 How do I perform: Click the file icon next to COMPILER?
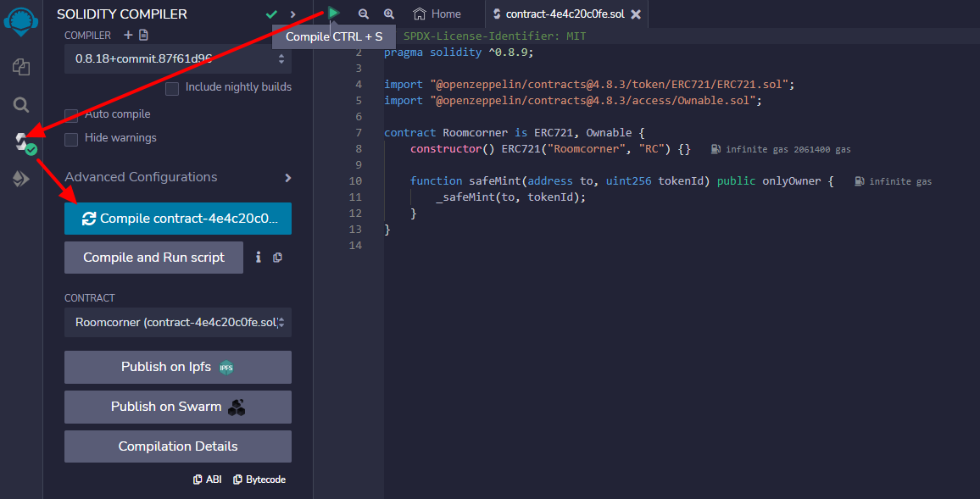coord(144,35)
